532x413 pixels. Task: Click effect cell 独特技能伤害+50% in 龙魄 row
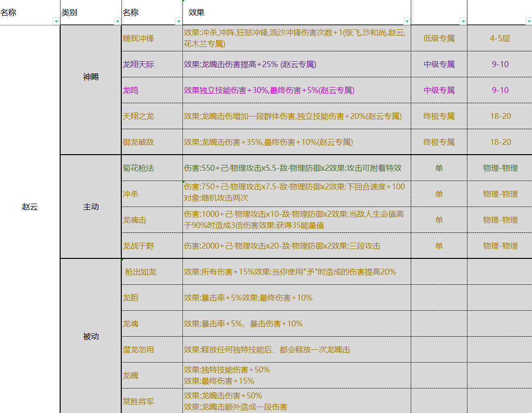tap(296, 375)
